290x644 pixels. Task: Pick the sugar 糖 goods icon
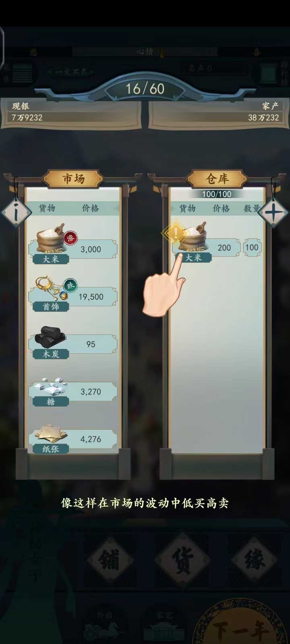(x=50, y=386)
